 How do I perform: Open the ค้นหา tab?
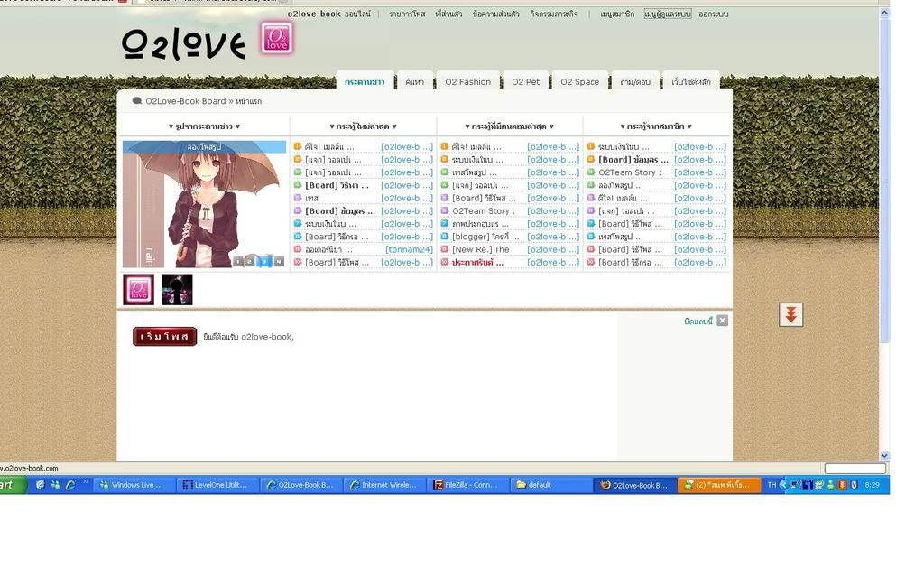414,82
